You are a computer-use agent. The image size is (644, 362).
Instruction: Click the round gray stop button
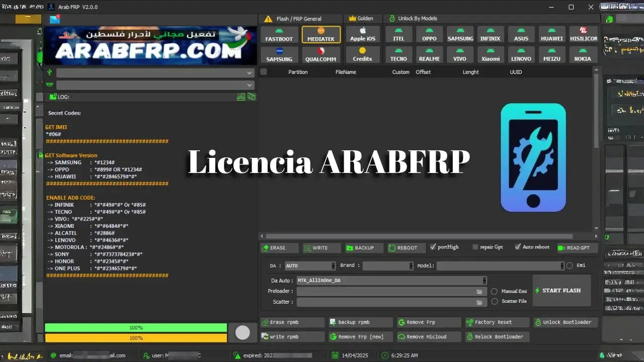click(x=243, y=332)
